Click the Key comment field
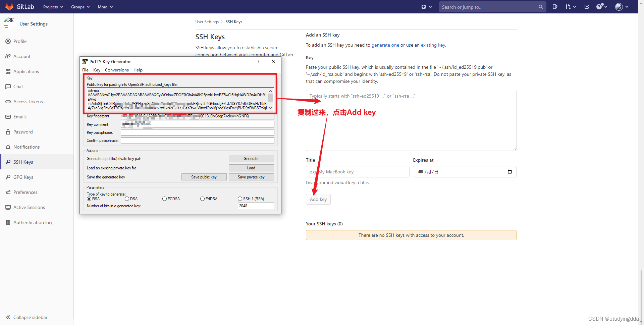Screen dimensions: 644x325 click(x=198, y=124)
